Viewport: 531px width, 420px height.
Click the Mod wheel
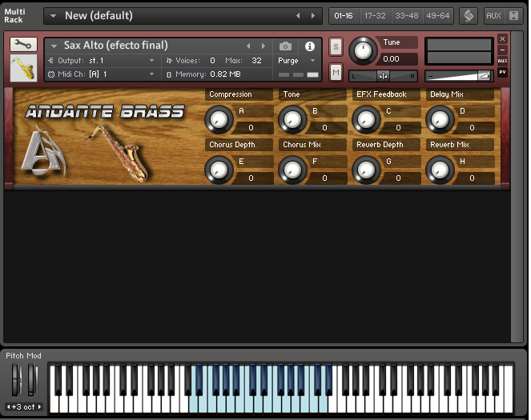pyautogui.click(x=31, y=379)
